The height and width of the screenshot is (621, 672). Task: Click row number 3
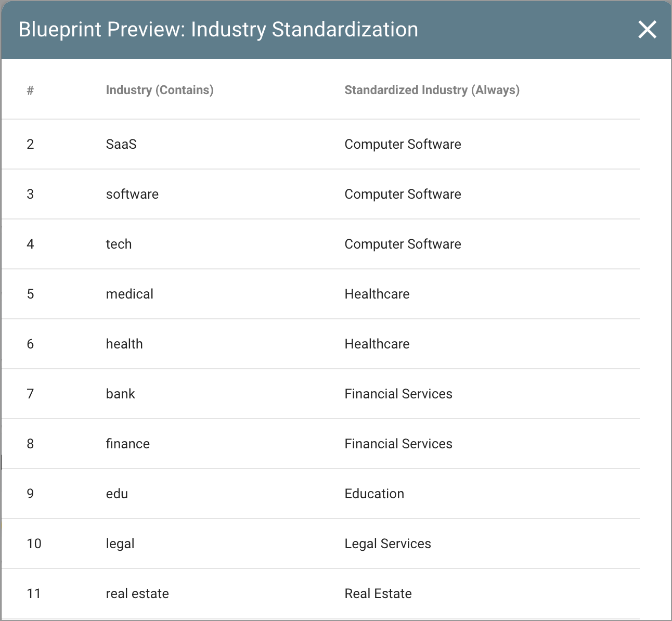(x=30, y=194)
